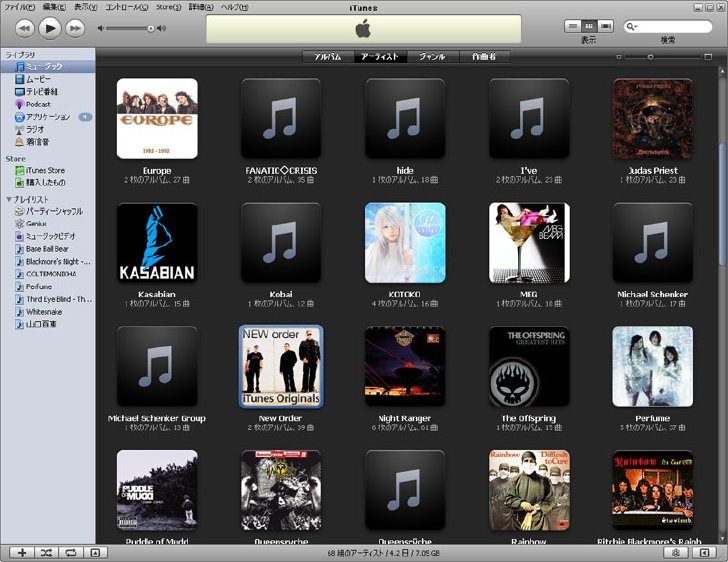Image resolution: width=728 pixels, height=562 pixels.
Task: Select The Offspring artwork
Action: pyautogui.click(x=529, y=366)
